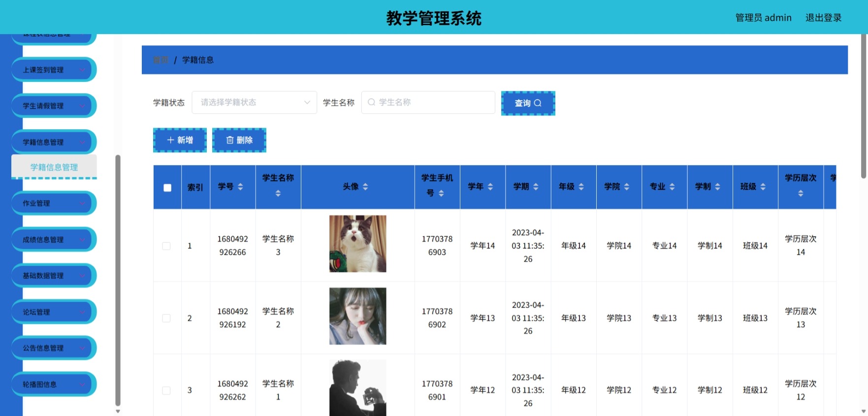868x416 pixels.
Task: Click the sidebar vertical scrollbar
Action: 118,280
